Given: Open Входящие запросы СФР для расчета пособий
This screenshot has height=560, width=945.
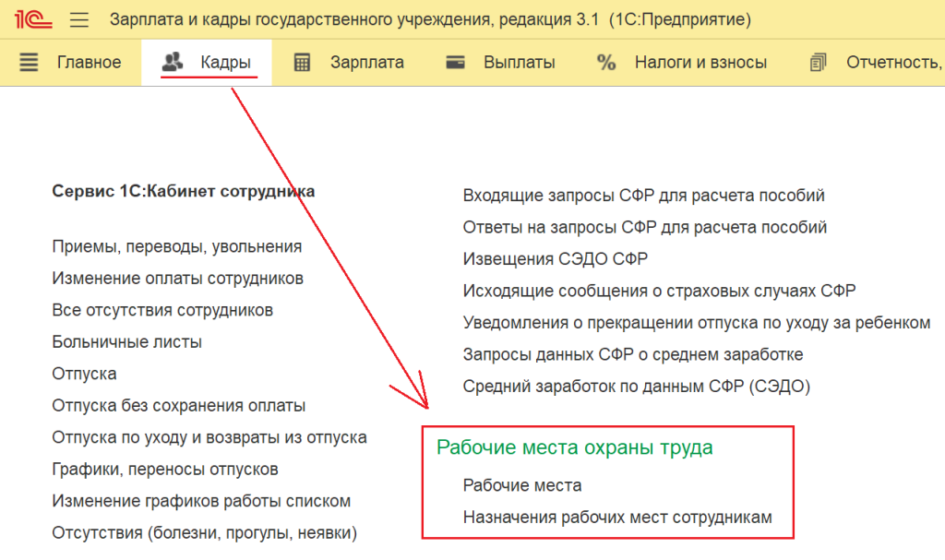Looking at the screenshot, I should point(643,196).
